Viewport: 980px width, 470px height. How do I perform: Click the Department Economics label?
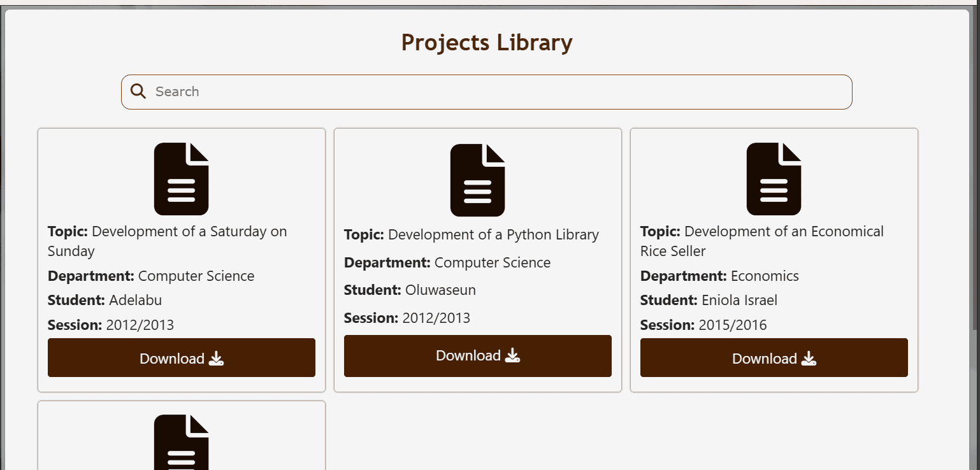pyautogui.click(x=719, y=276)
